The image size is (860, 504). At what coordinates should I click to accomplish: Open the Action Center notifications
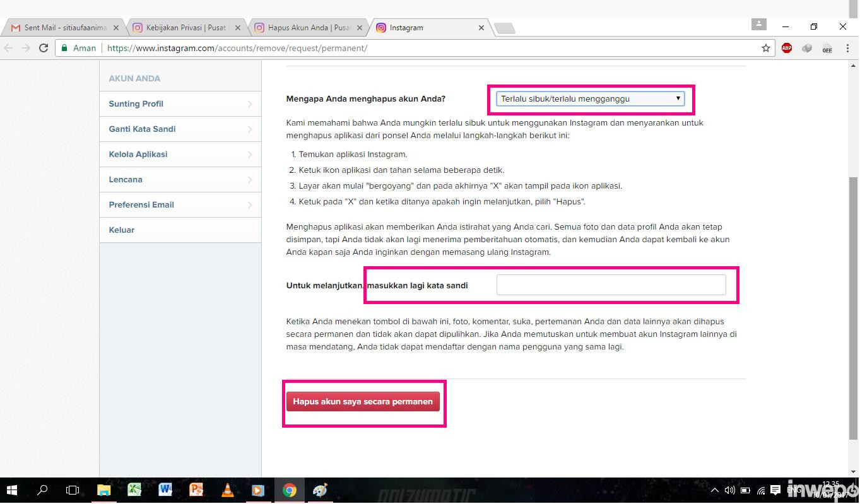[x=775, y=490]
